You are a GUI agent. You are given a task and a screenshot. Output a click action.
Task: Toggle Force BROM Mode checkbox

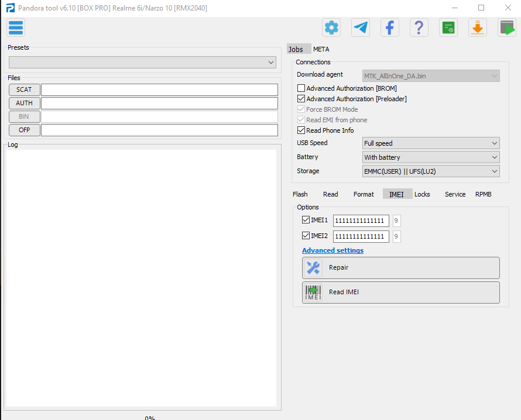301,109
